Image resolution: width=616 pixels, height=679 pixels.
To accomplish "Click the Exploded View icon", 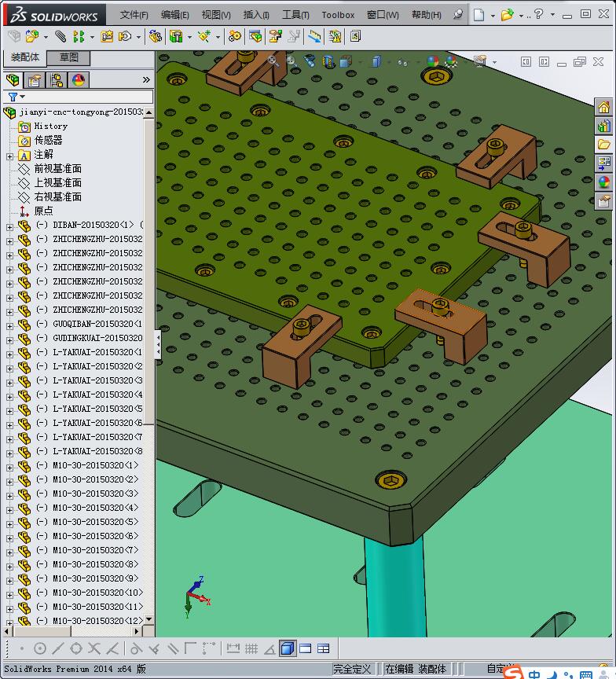I will 275,36.
